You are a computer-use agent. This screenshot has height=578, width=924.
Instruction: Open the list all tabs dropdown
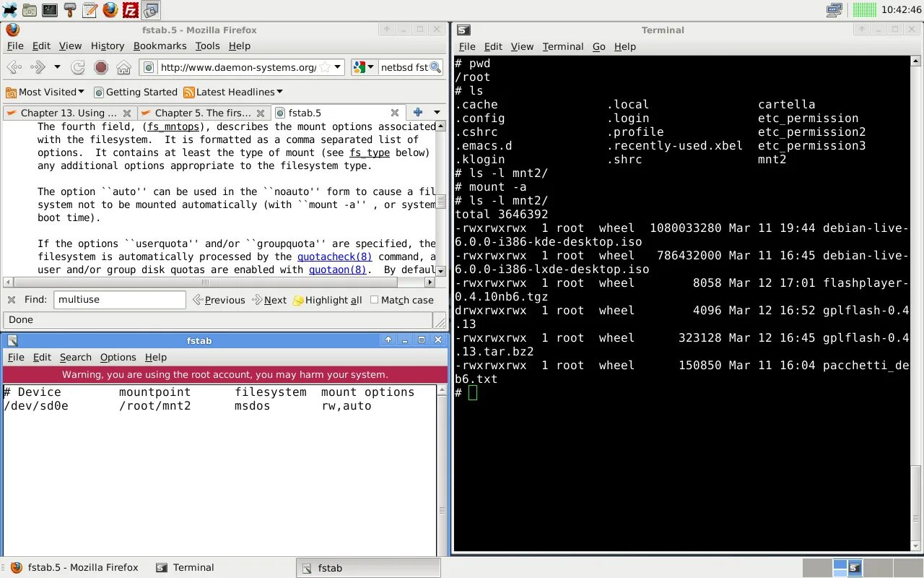(x=437, y=113)
